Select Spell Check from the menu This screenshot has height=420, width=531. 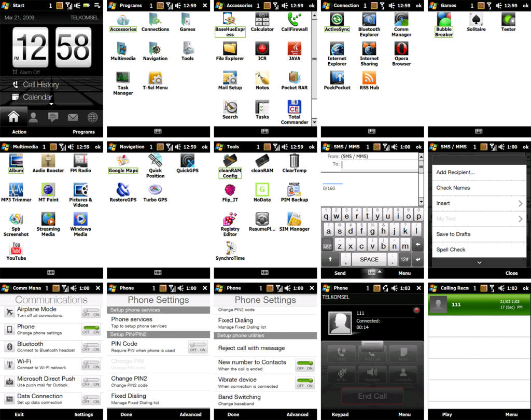click(479, 249)
